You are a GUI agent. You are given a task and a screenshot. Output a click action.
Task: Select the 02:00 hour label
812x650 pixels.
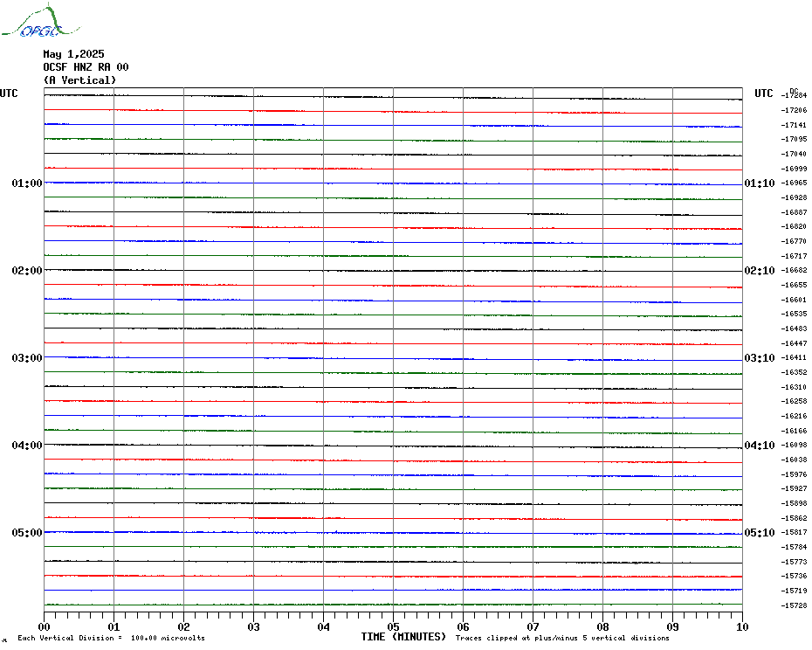pos(27,271)
